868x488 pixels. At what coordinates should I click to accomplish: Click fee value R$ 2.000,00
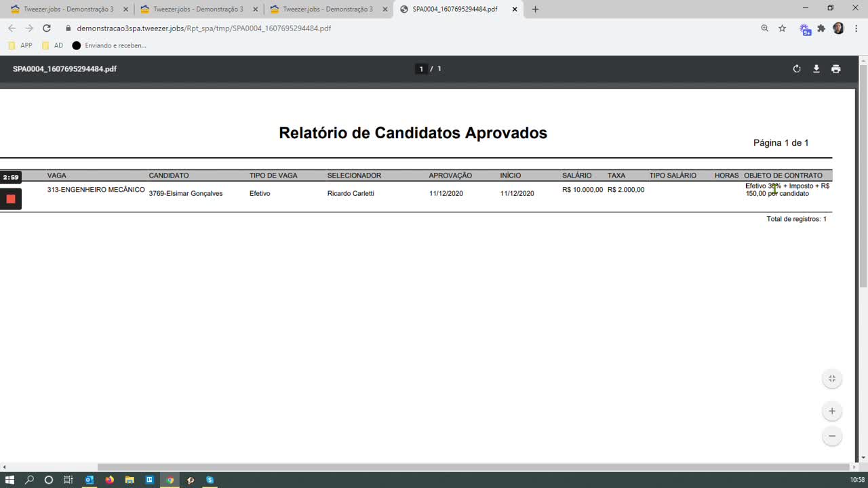[626, 190]
